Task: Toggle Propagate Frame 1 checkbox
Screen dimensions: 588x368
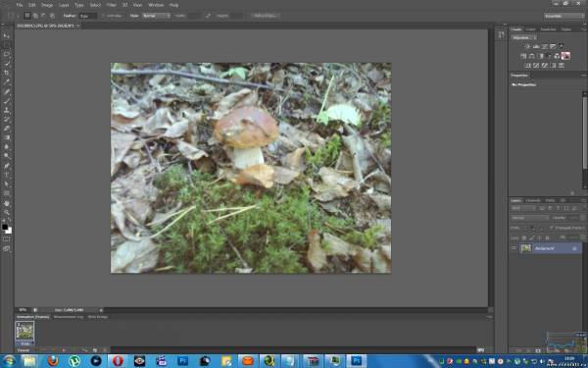Action: point(551,228)
